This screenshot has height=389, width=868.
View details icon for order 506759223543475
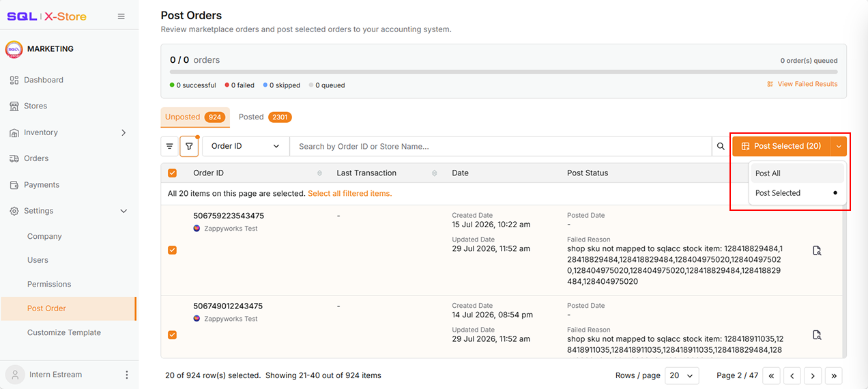pos(817,250)
